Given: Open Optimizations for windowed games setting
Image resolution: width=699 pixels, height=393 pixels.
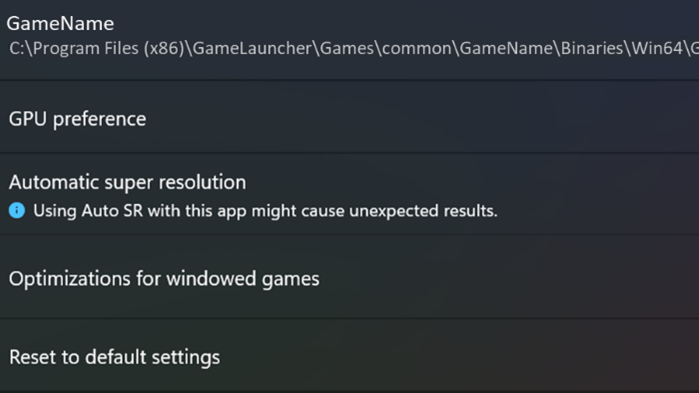Looking at the screenshot, I should [x=350, y=277].
